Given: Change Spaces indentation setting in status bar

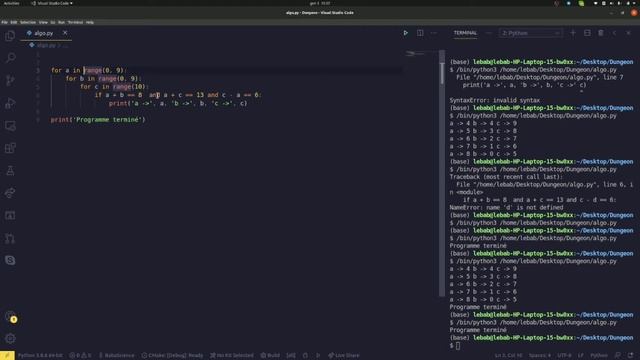Looking at the screenshot, I should coord(540,356).
